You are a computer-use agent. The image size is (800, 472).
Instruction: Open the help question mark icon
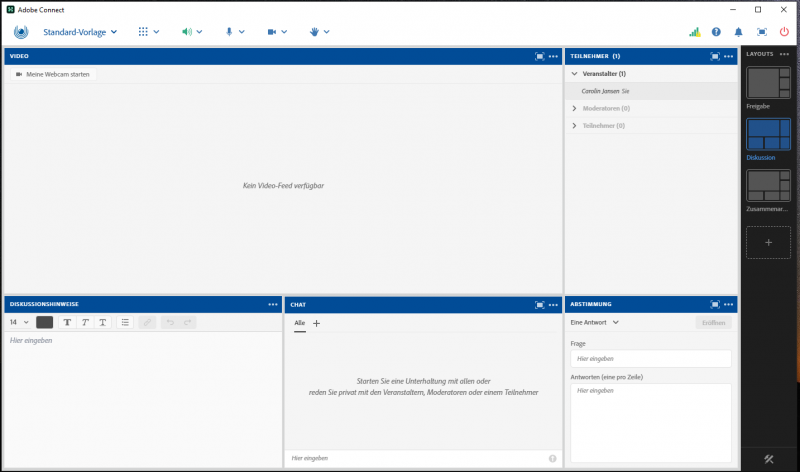pos(716,32)
